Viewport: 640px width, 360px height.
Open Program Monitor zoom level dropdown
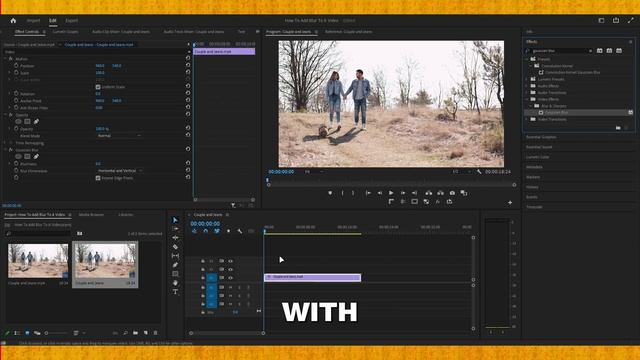313,172
